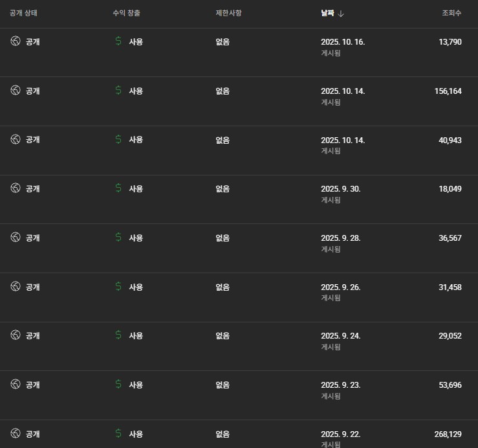This screenshot has width=478, height=448.
Task: Open the 공개 visibility dropdown in the 2025. 9. 23. row
Action: (x=32, y=385)
